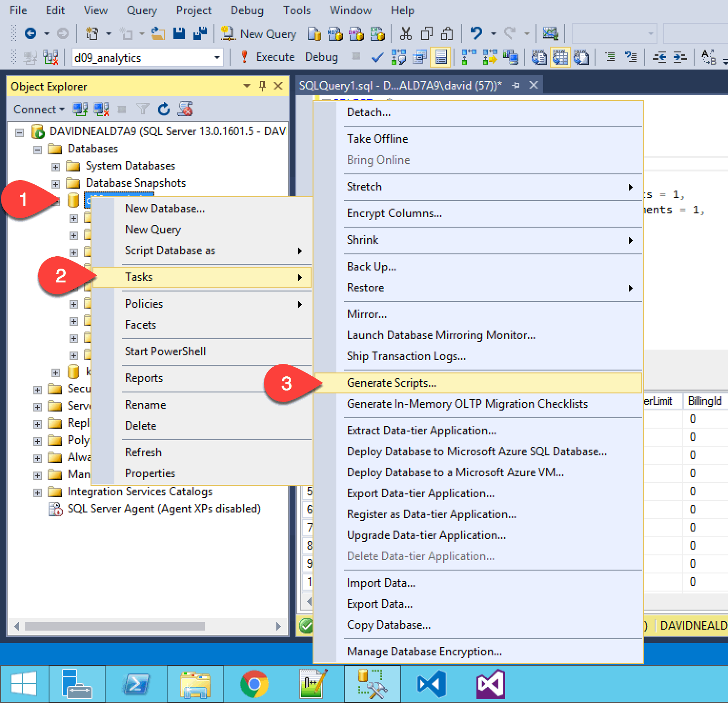Toggle Include Actual Execution Plan
Image resolution: width=728 pixels, height=703 pixels.
coord(469,58)
